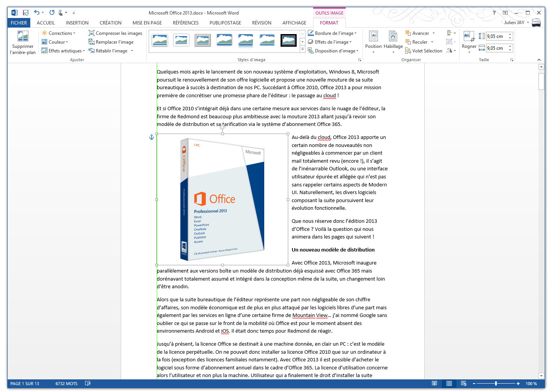Click the Avancer button
The height and width of the screenshot is (392, 550).
click(x=419, y=33)
